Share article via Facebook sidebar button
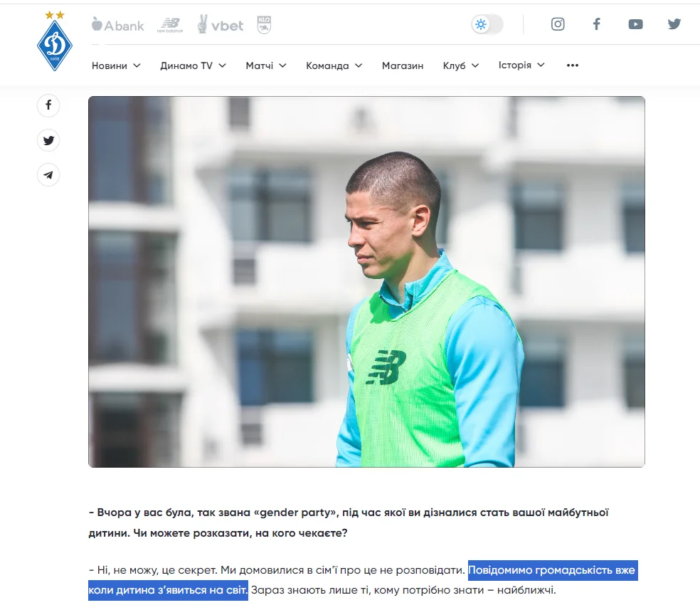Screen dimensions: 700x615 (48, 105)
